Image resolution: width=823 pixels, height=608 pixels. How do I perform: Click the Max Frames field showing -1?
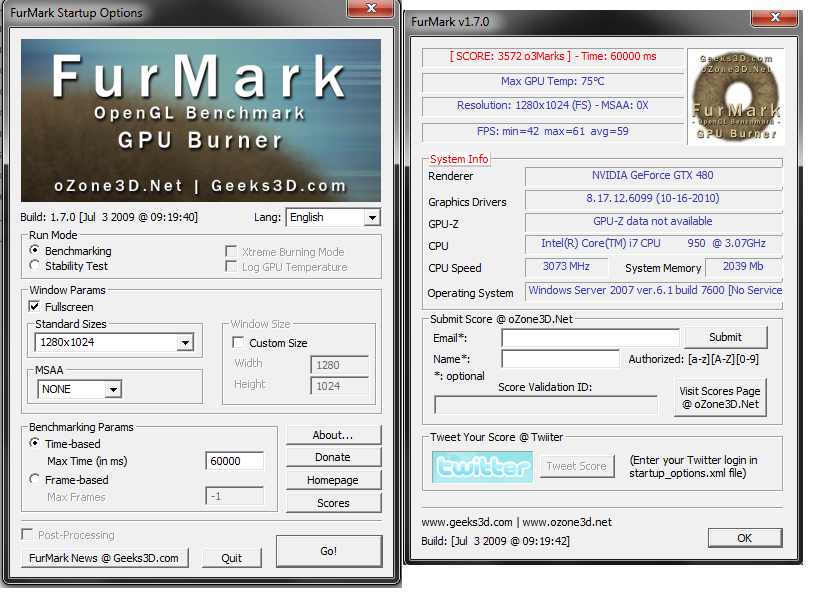coord(235,496)
